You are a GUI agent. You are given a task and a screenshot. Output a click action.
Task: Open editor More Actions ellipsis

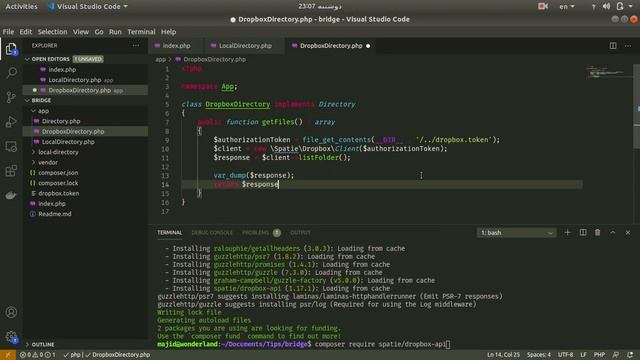(628, 46)
